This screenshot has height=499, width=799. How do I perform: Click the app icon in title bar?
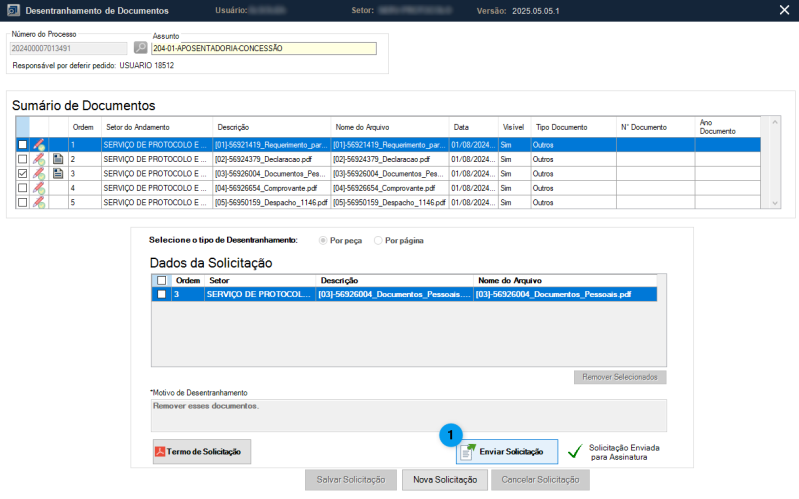[x=13, y=10]
